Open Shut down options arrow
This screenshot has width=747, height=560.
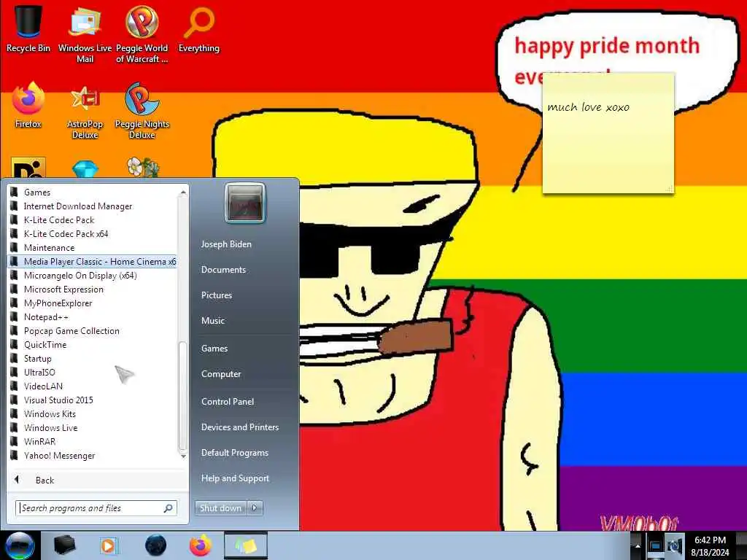[255, 508]
